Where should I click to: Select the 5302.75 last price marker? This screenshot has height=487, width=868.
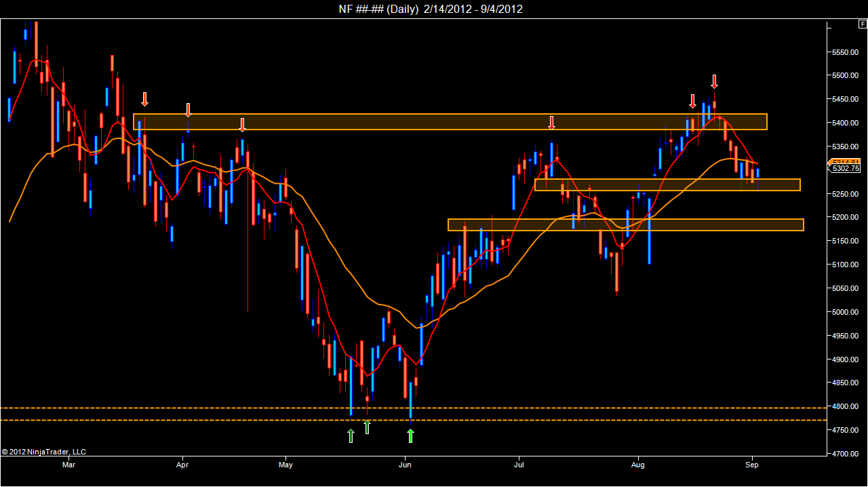click(846, 168)
